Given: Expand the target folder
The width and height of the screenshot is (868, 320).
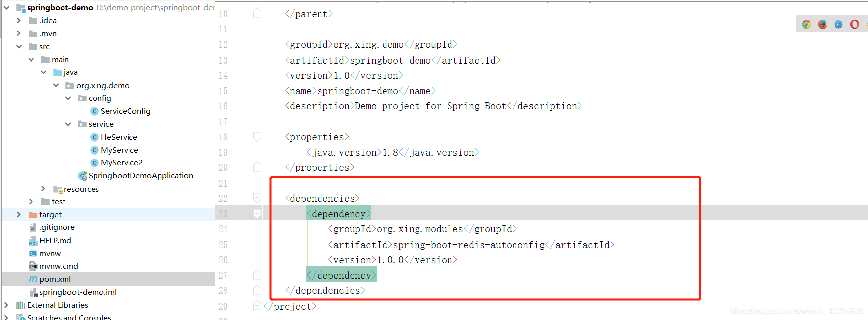Looking at the screenshot, I should [x=19, y=214].
